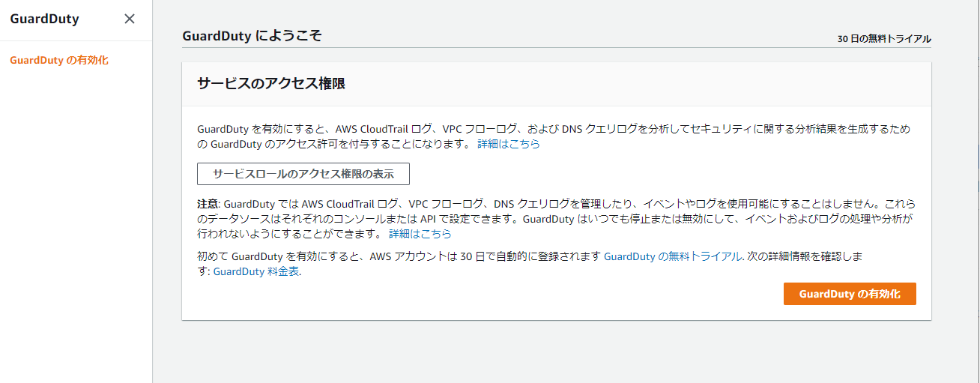Follow the '詳細はこちら' link in the 注意 paragraph
The width and height of the screenshot is (980, 383).
[420, 234]
